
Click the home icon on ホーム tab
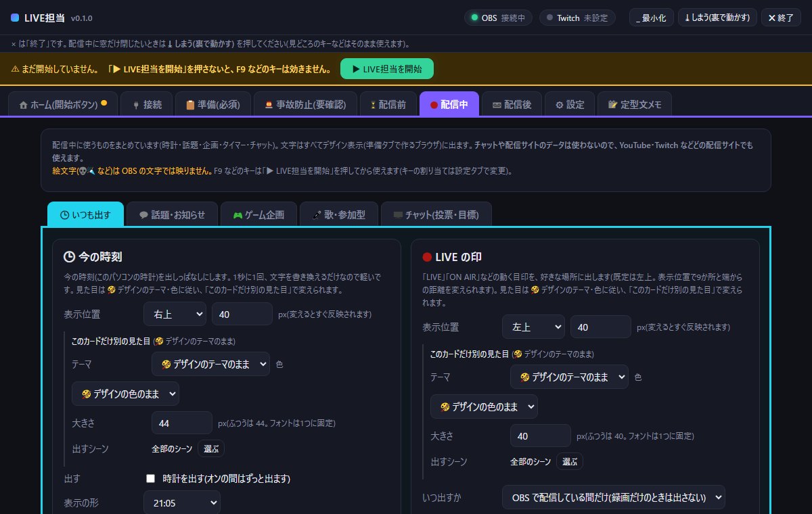coord(23,105)
